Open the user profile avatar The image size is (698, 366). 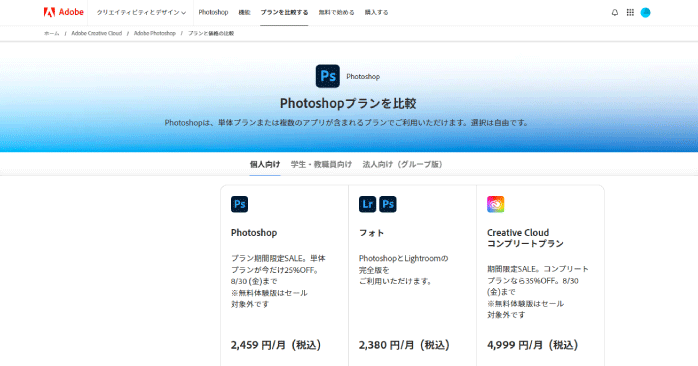[645, 12]
